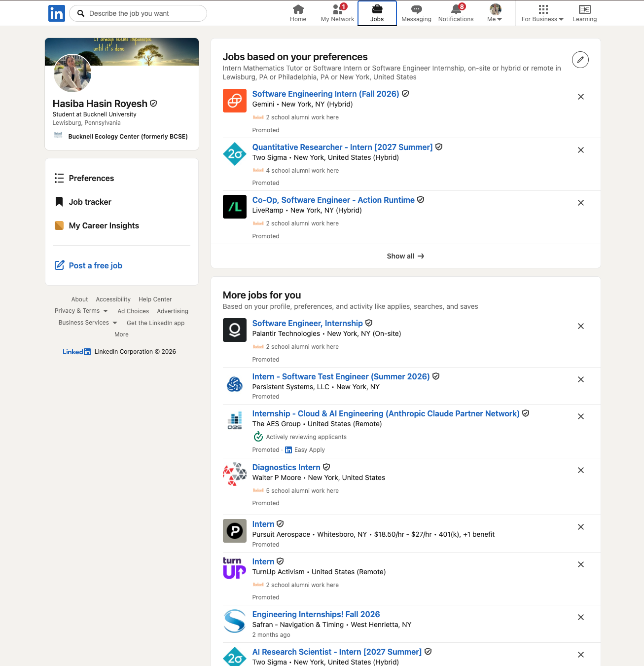This screenshot has width=644, height=666.
Task: Open the Advertising footer link
Action: (173, 311)
